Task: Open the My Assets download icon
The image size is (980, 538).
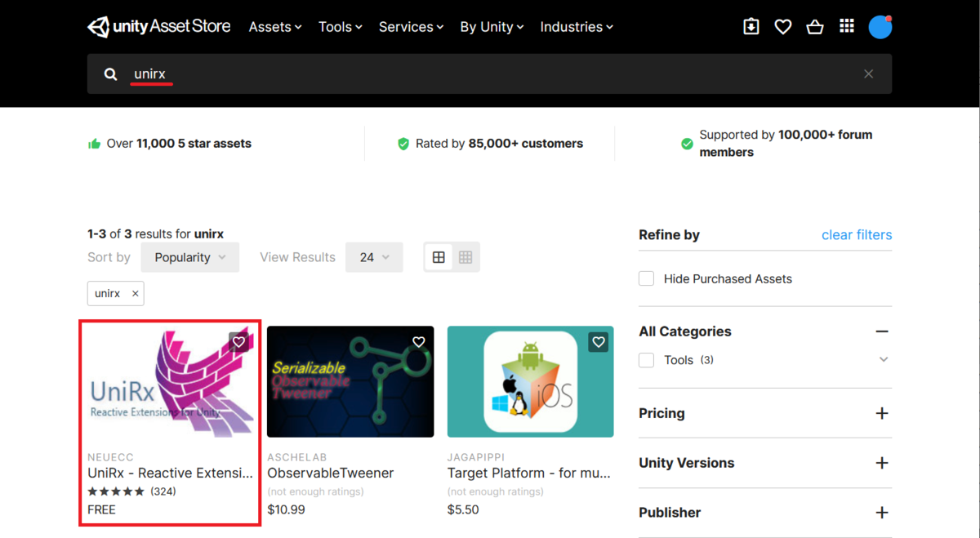Action: [x=751, y=27]
